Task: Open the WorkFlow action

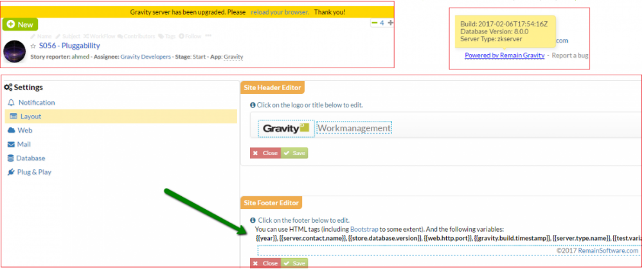Action: click(x=100, y=36)
